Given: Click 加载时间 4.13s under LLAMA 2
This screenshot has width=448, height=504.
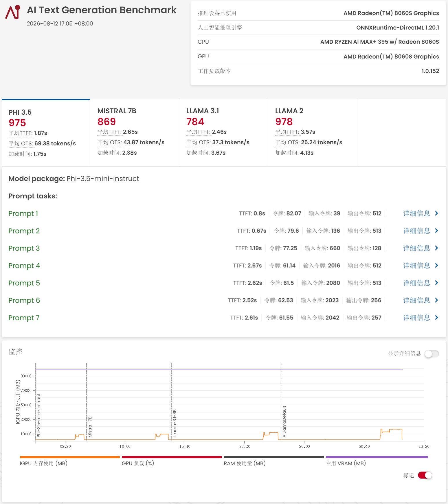Looking at the screenshot, I should pyautogui.click(x=294, y=153).
